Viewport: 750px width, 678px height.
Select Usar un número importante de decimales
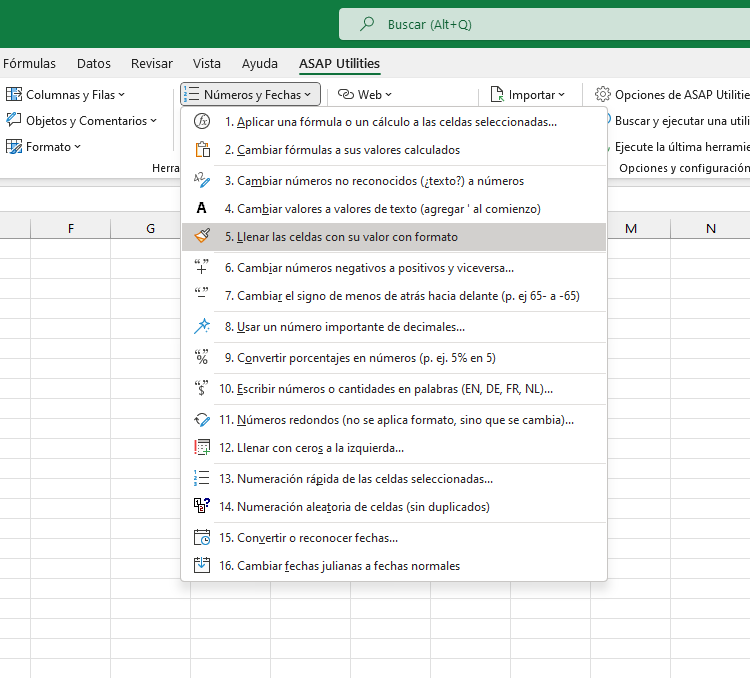pyautogui.click(x=394, y=327)
